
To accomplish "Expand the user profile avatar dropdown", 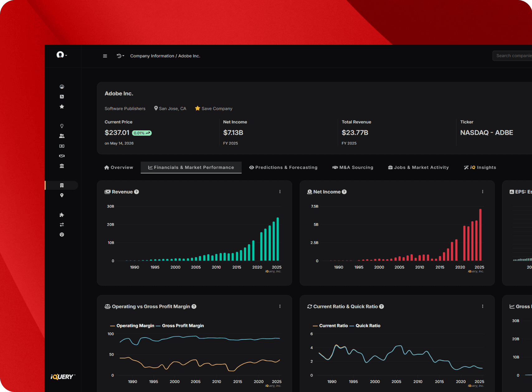I will (62, 55).
